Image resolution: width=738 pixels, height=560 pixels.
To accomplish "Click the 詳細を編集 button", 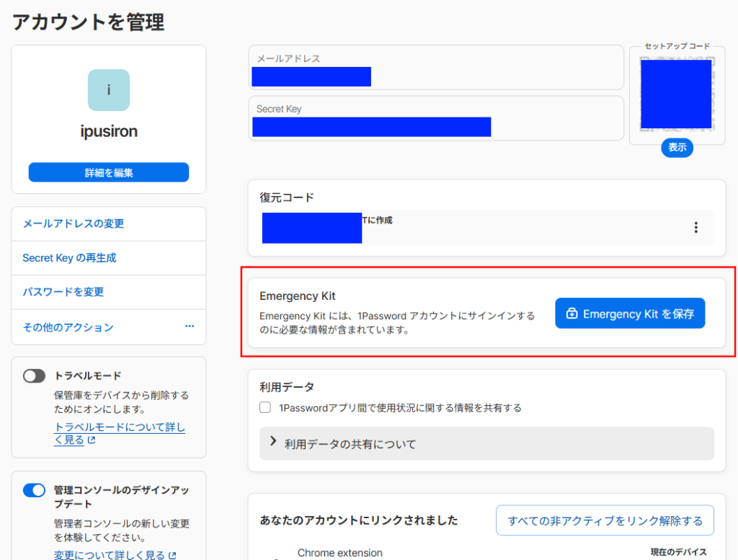I will [x=109, y=172].
